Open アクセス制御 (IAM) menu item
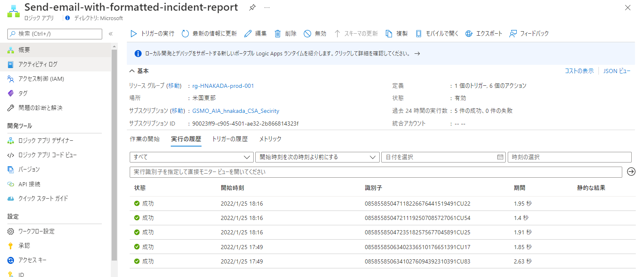Screen dimensions: 644x277 (x=55, y=79)
